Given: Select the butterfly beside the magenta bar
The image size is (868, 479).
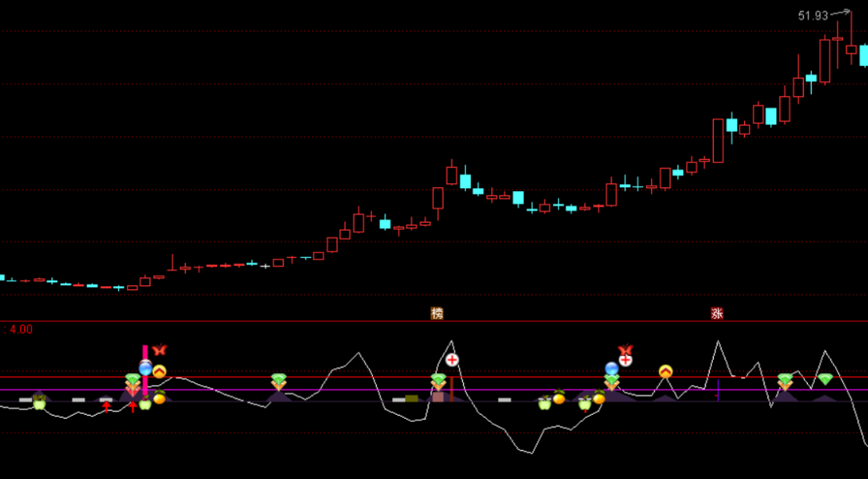Looking at the screenshot, I should [159, 350].
